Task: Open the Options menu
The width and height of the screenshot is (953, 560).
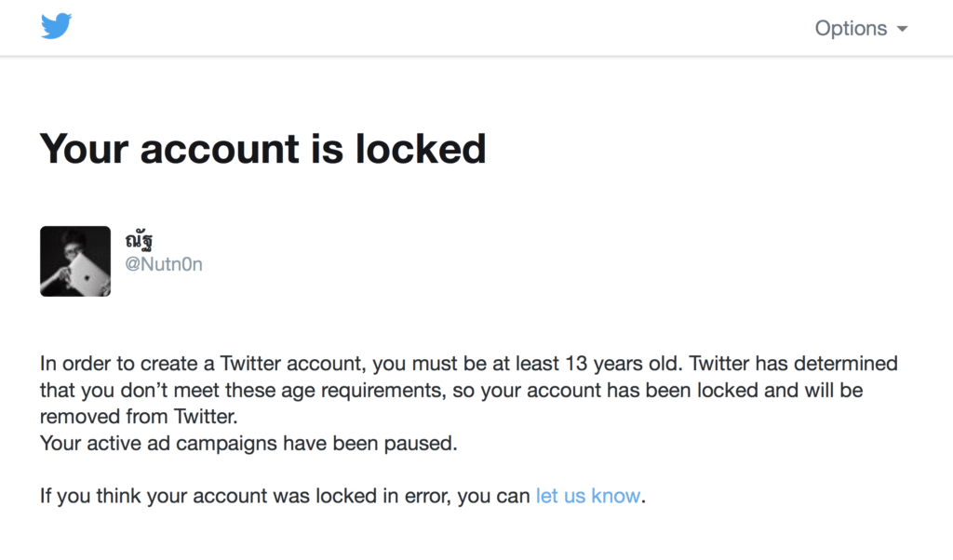Action: click(x=851, y=28)
